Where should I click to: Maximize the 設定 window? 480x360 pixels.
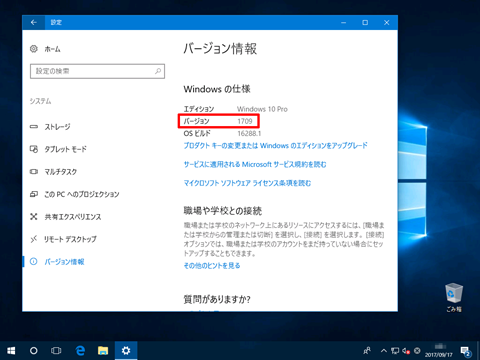[x=365, y=22]
